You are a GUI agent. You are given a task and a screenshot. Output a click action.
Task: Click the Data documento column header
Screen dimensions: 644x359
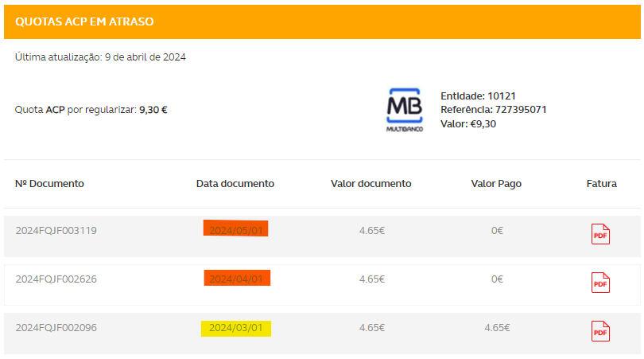235,184
